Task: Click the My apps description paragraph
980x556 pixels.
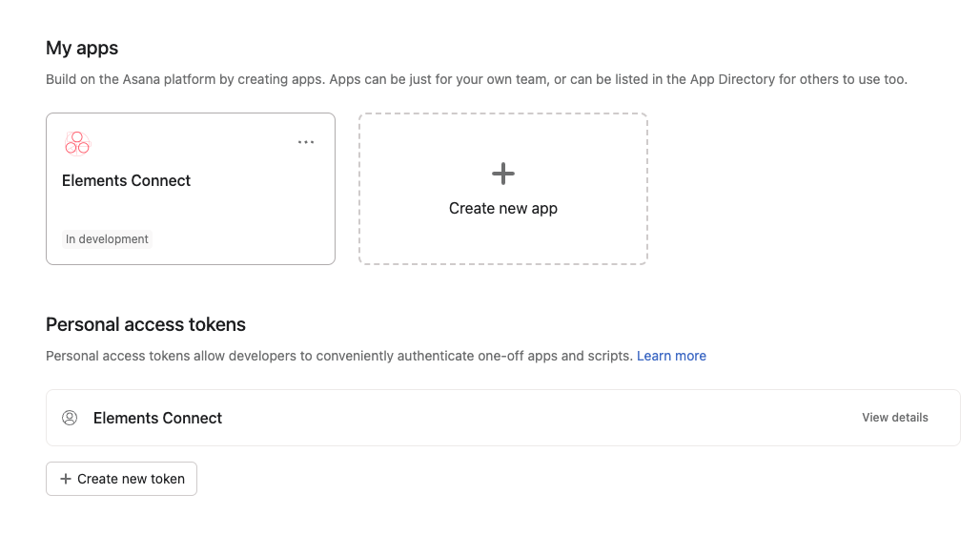Action: tap(381, 79)
